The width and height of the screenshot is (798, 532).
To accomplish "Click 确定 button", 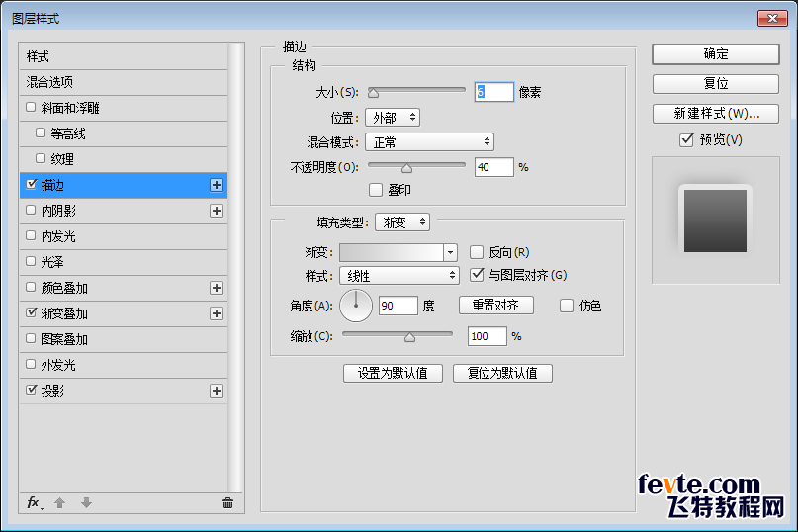I will [x=716, y=54].
